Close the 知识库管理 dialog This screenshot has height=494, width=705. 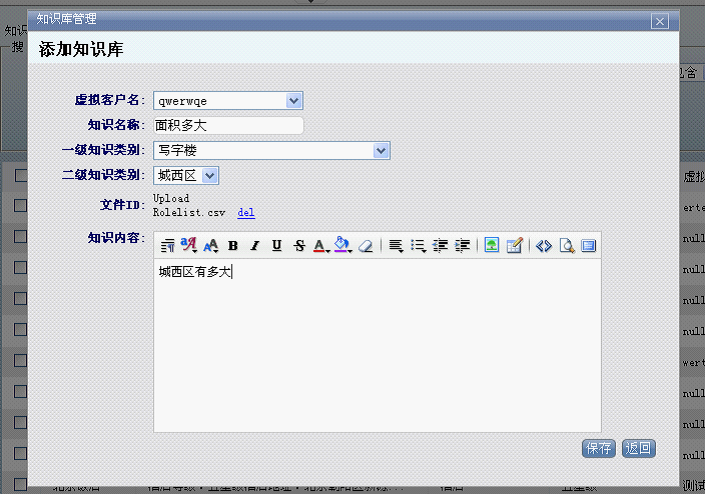coord(660,21)
